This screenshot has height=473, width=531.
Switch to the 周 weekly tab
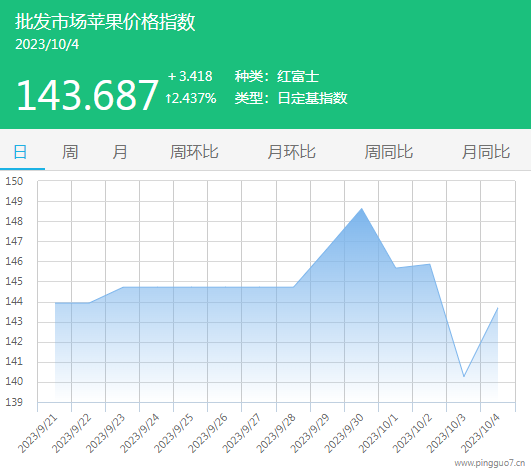tap(70, 152)
